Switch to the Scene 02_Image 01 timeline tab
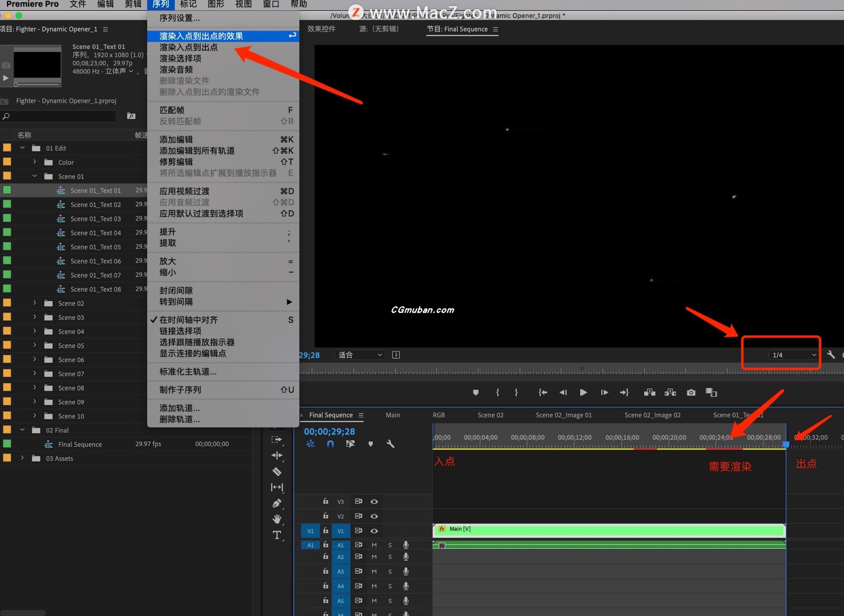This screenshot has height=616, width=844. coord(564,415)
